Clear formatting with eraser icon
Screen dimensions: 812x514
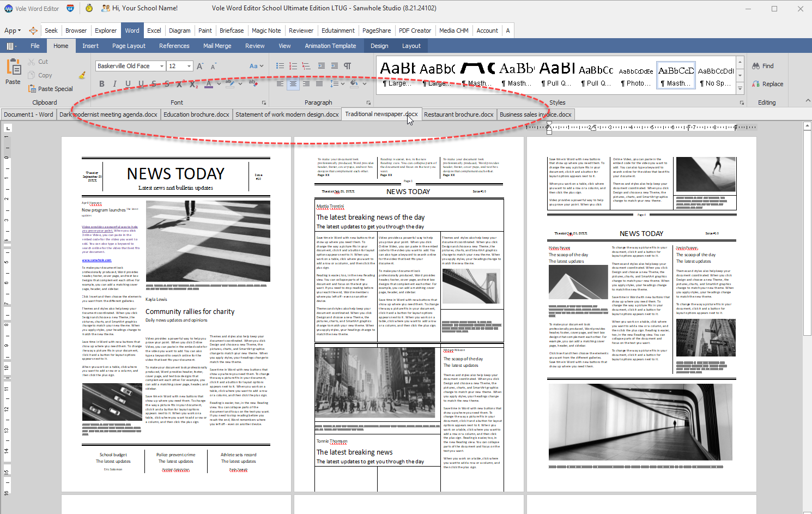pyautogui.click(x=253, y=83)
